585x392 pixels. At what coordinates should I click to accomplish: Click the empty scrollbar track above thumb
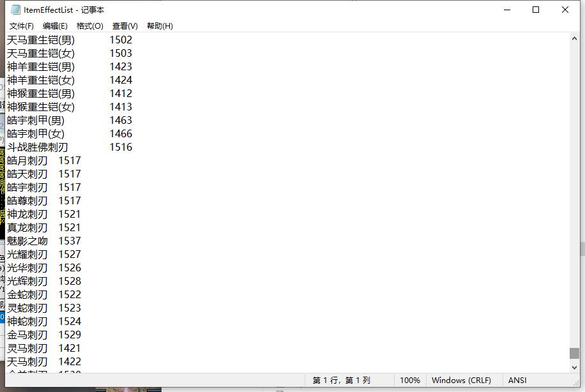click(574, 192)
